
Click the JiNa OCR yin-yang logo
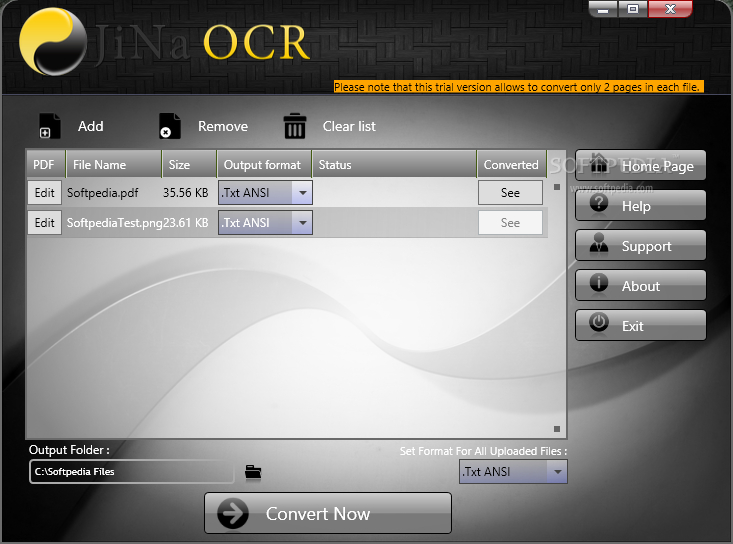[x=53, y=42]
